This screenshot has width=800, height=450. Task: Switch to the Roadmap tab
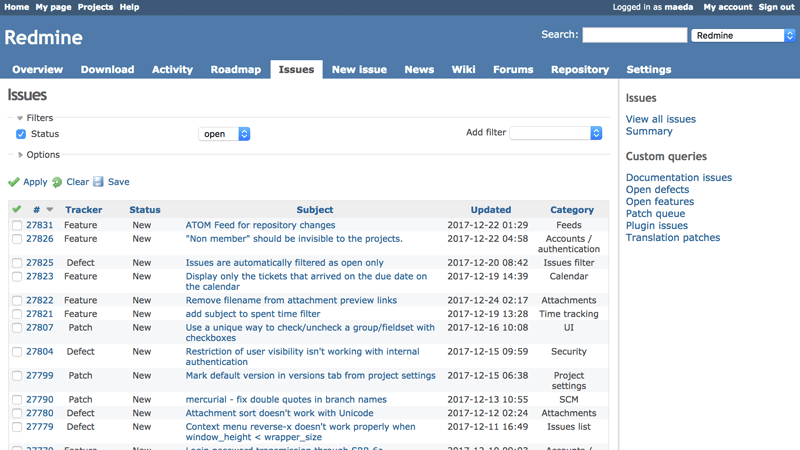click(x=236, y=69)
